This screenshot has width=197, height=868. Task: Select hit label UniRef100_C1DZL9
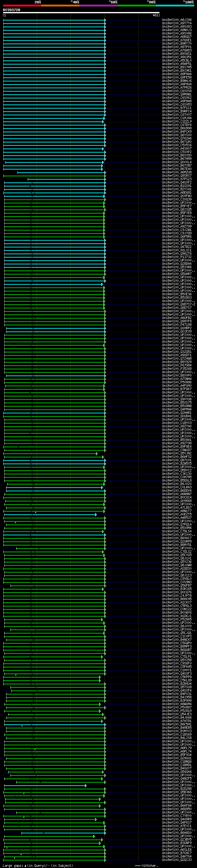pos(177,122)
